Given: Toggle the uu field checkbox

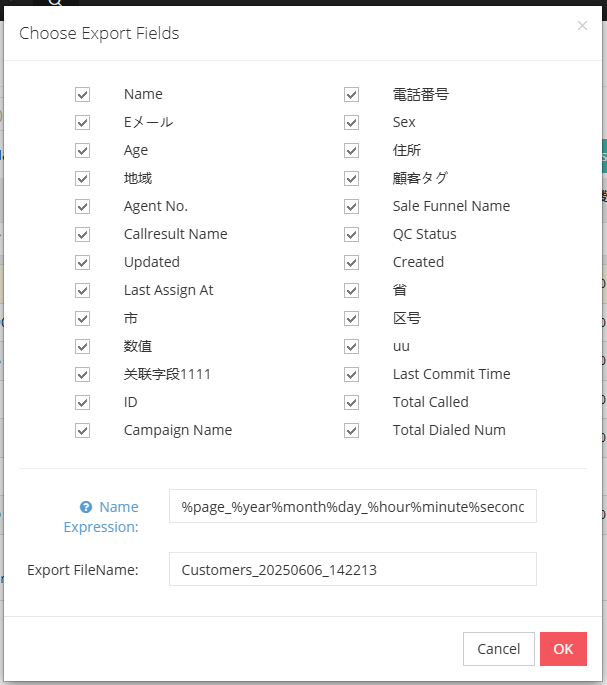Looking at the screenshot, I should [351, 346].
